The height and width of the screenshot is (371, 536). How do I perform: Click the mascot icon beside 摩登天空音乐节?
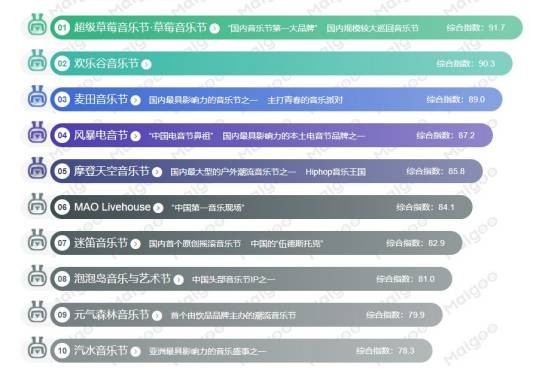(37, 168)
